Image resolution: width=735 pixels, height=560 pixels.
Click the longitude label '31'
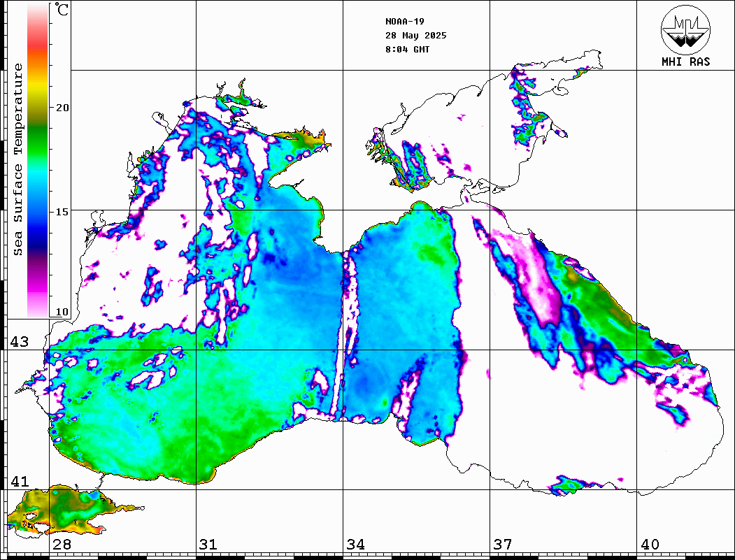pos(208,545)
